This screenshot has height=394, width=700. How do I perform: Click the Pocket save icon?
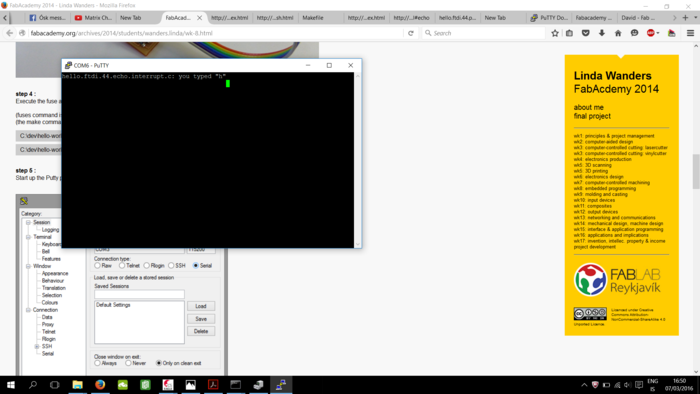[586, 33]
